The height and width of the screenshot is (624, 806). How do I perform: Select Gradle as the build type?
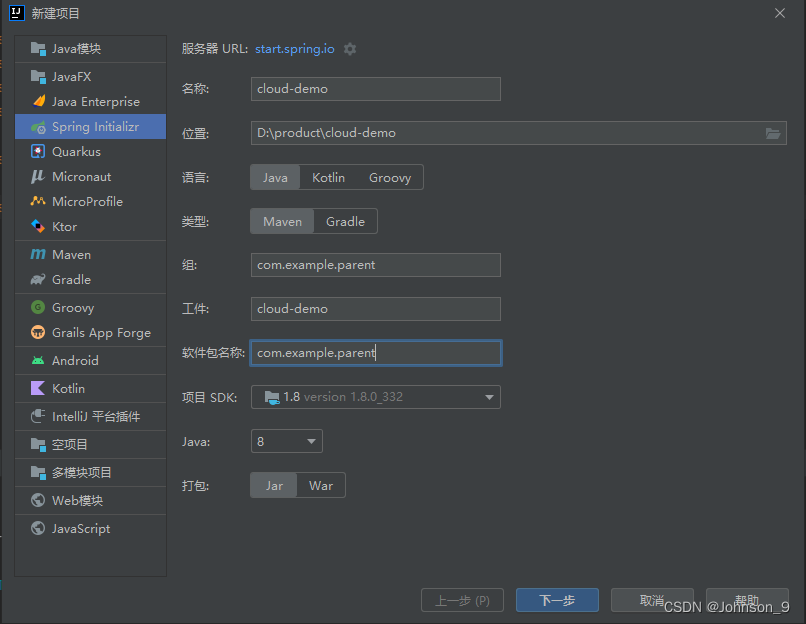click(345, 221)
